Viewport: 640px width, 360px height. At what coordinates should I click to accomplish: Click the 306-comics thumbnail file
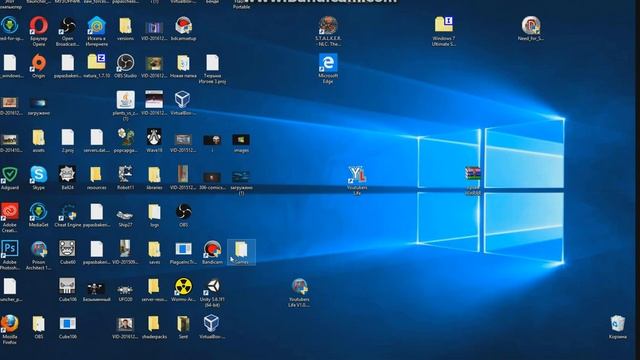click(x=212, y=177)
